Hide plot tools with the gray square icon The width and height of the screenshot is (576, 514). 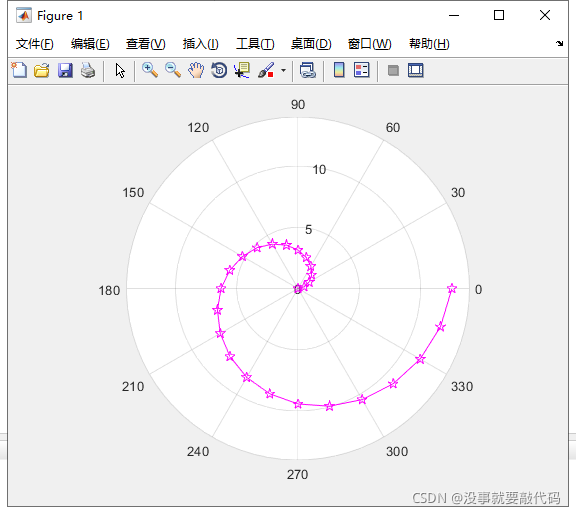393,70
